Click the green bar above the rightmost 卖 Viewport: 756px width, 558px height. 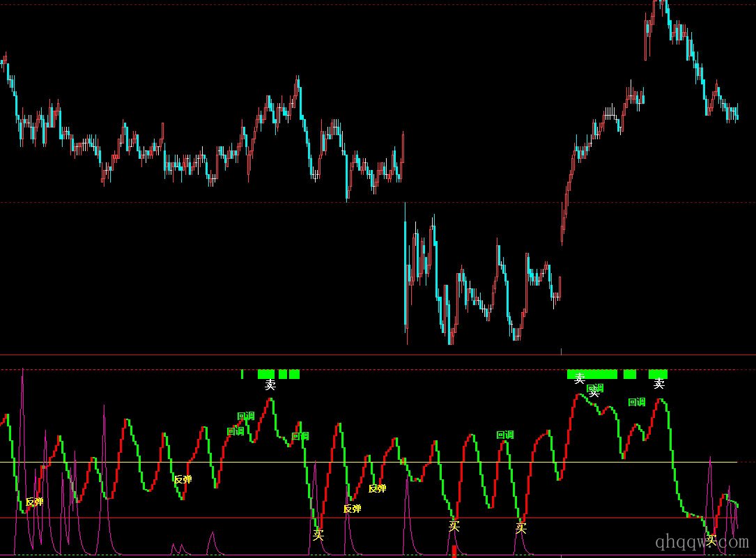(658, 374)
